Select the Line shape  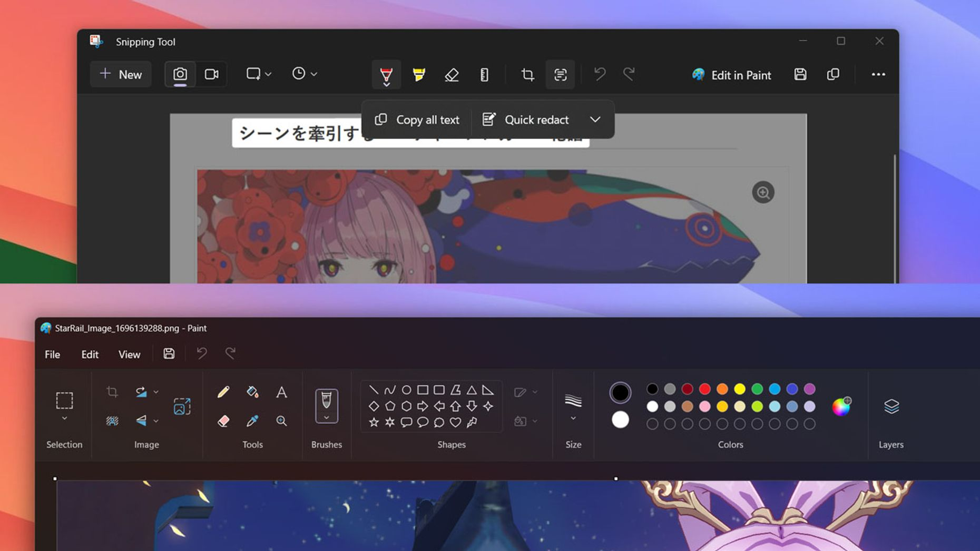(374, 390)
